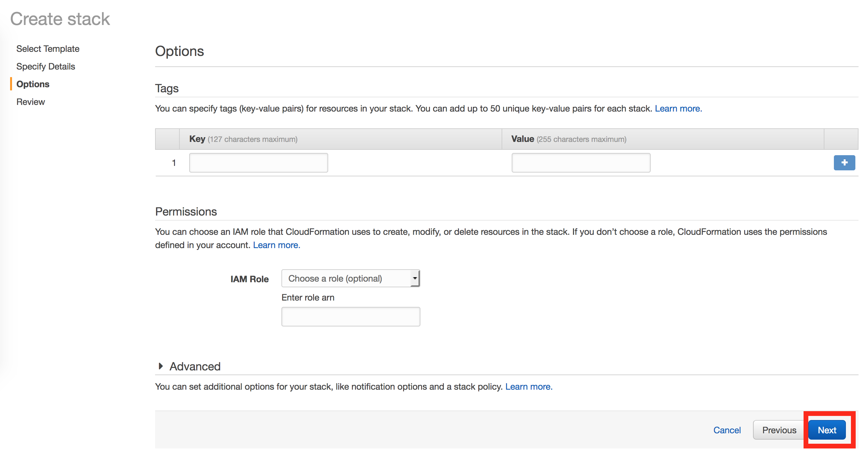Open the Specify Details step
Image resolution: width=868 pixels, height=457 pixels.
(45, 66)
